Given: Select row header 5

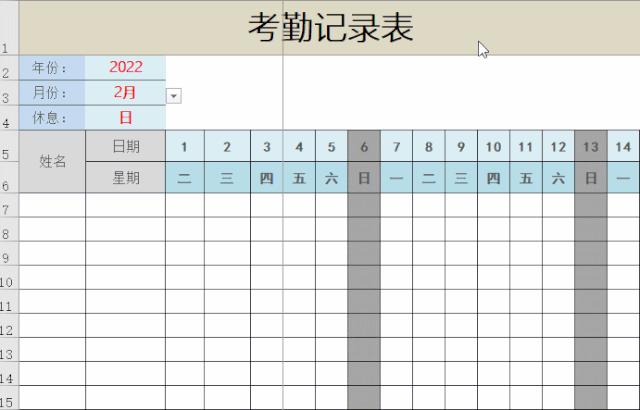Looking at the screenshot, I should click(x=9, y=146).
